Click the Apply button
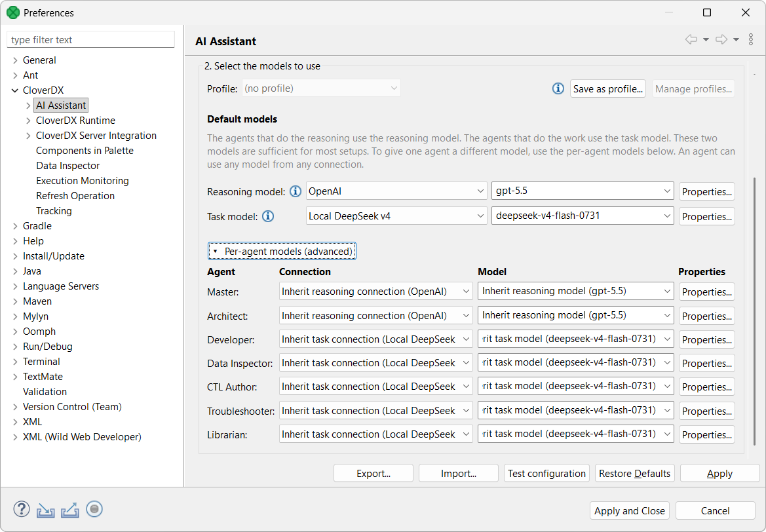 click(x=719, y=474)
